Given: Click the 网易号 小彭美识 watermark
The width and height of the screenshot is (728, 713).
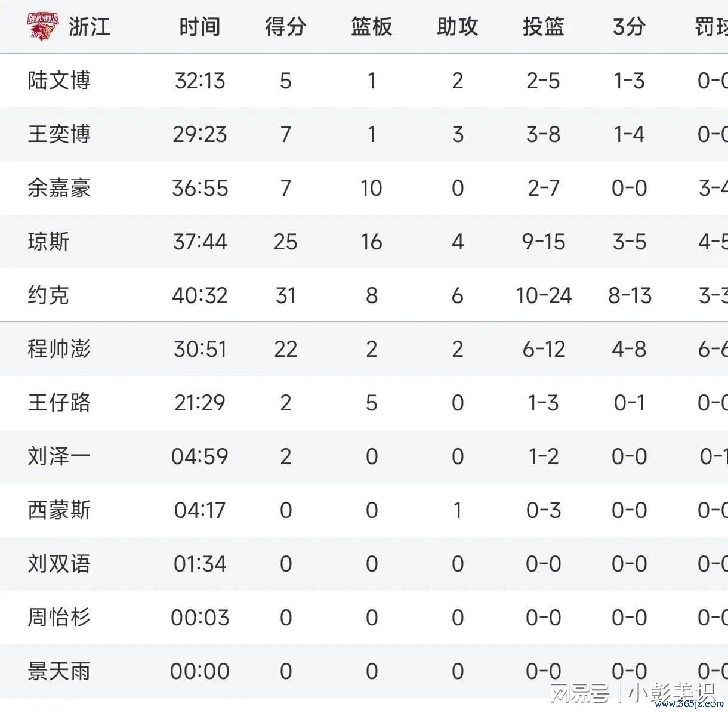Looking at the screenshot, I should [x=633, y=692].
